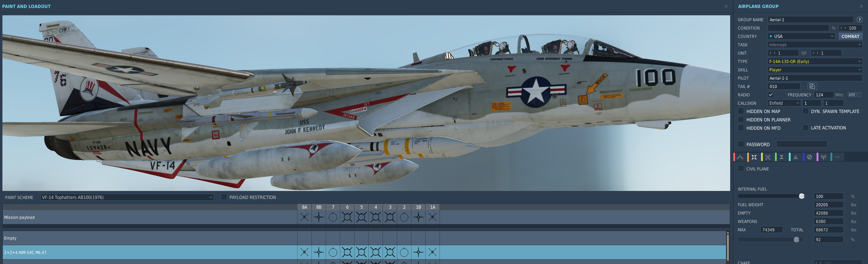Image resolution: width=868 pixels, height=264 pixels.
Task: Switch to the Route tab with red marker
Action: 740,157
